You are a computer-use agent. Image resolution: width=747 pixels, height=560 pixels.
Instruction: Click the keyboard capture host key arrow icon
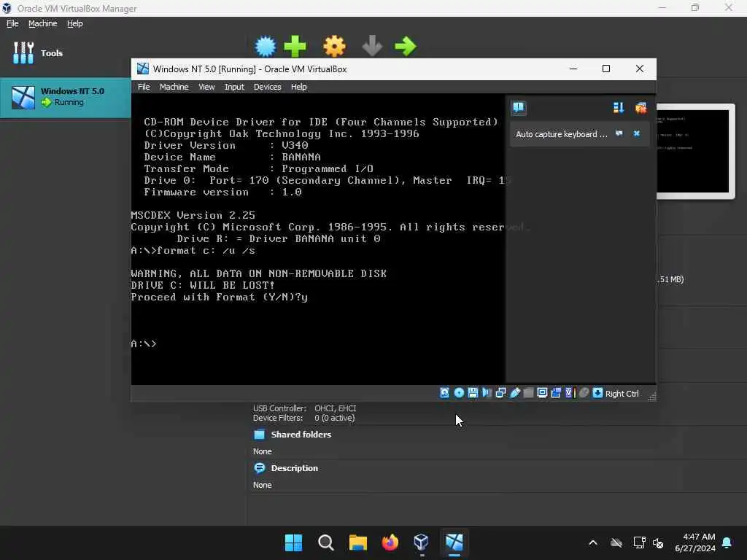(597, 393)
